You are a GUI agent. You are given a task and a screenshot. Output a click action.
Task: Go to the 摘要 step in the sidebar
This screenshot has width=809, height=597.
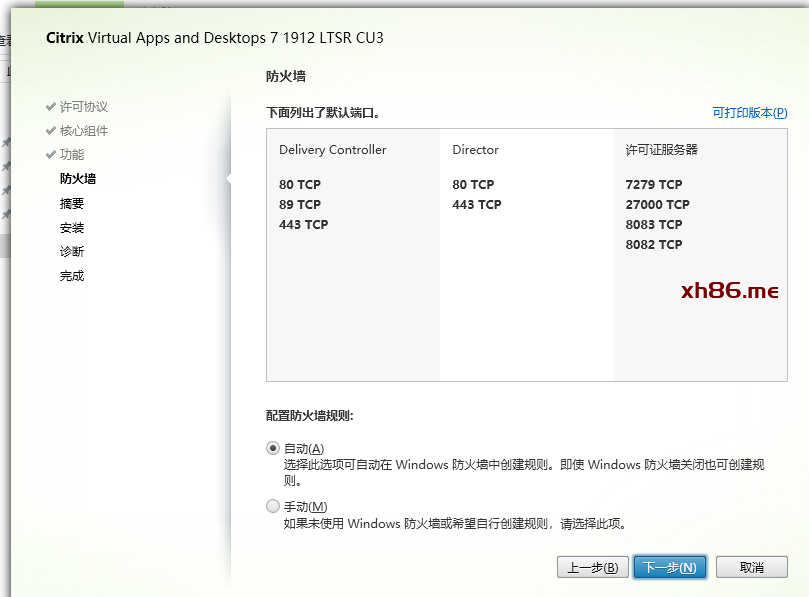point(72,203)
